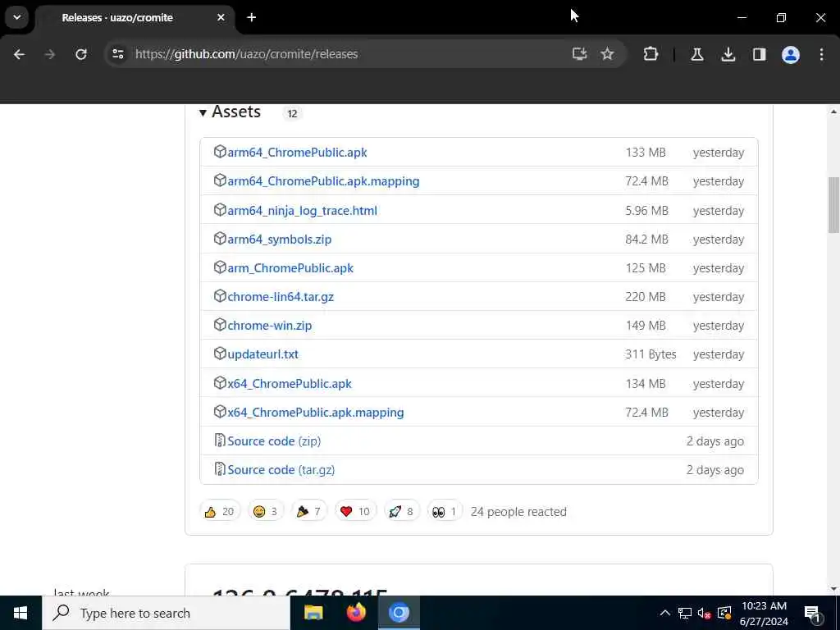
Task: Toggle the rocket reaction with 8 count
Action: coord(402,512)
